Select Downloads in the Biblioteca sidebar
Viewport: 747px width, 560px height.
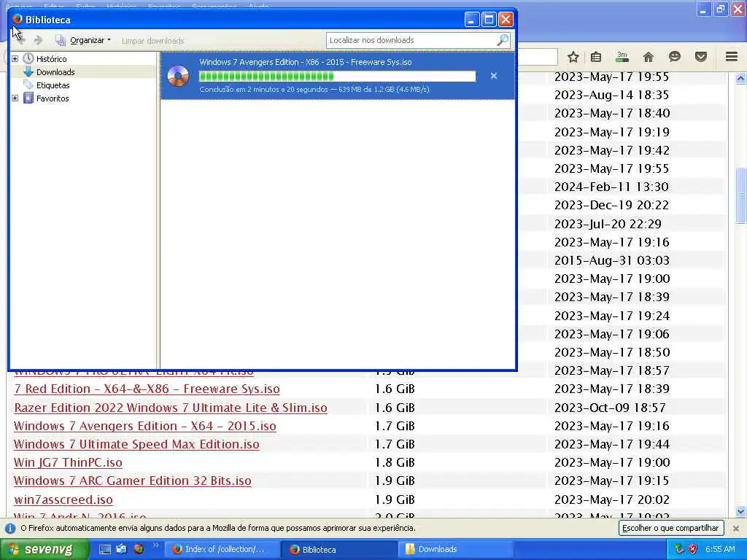click(55, 72)
